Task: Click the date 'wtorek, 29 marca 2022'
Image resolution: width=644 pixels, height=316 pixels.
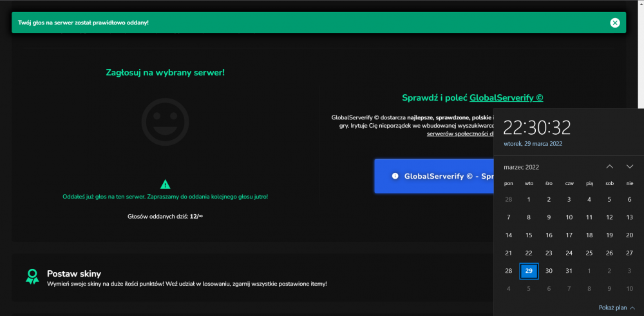Action: pyautogui.click(x=533, y=144)
